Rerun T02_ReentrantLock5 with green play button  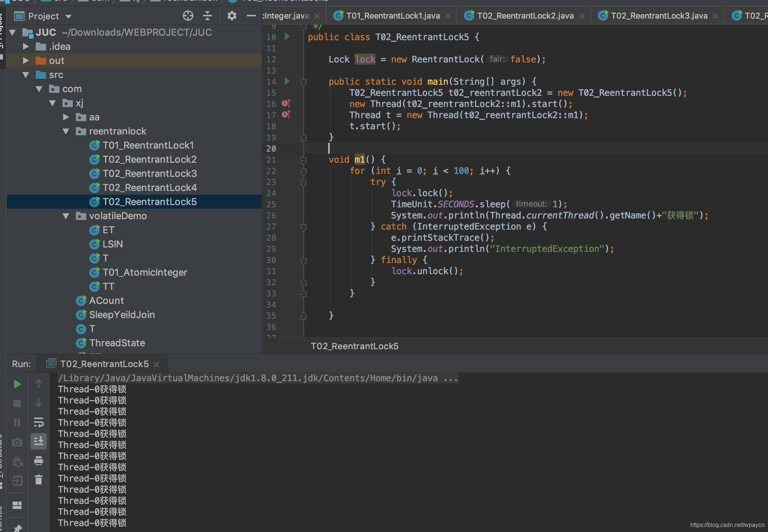click(x=17, y=384)
